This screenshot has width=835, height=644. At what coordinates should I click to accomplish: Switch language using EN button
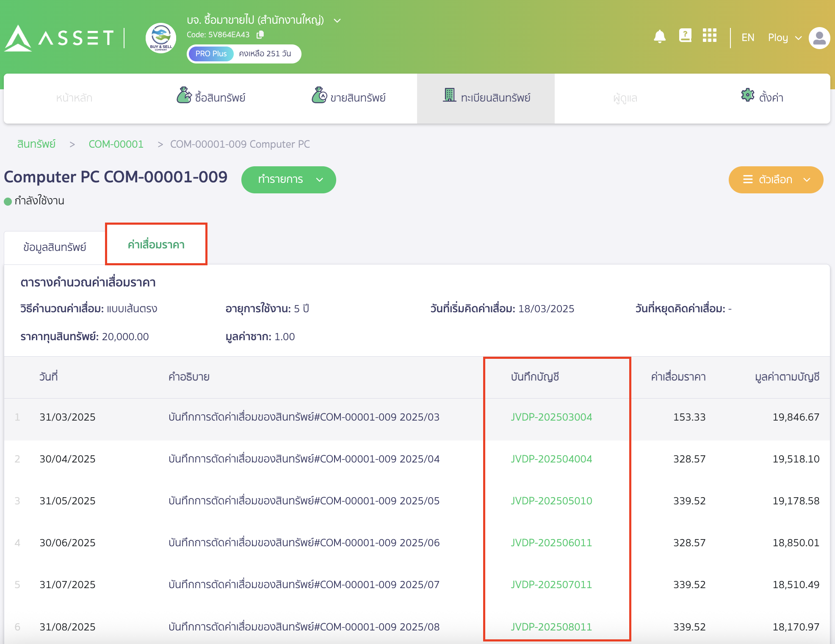click(x=748, y=38)
